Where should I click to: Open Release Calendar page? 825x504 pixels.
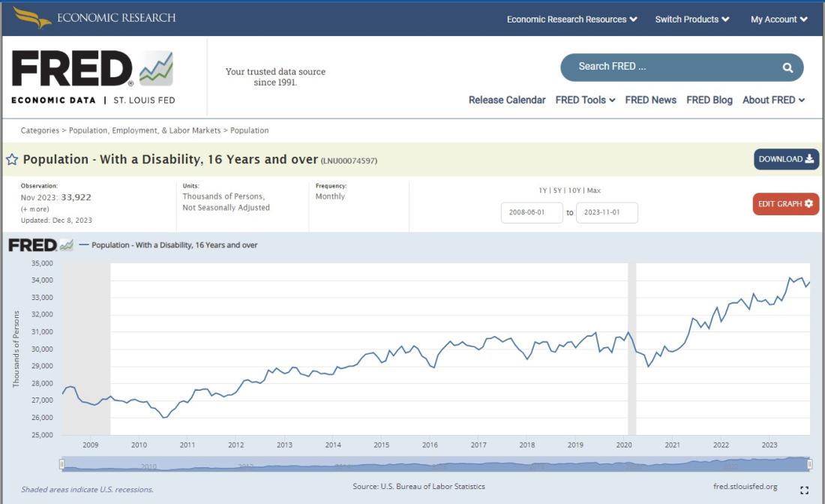point(507,100)
